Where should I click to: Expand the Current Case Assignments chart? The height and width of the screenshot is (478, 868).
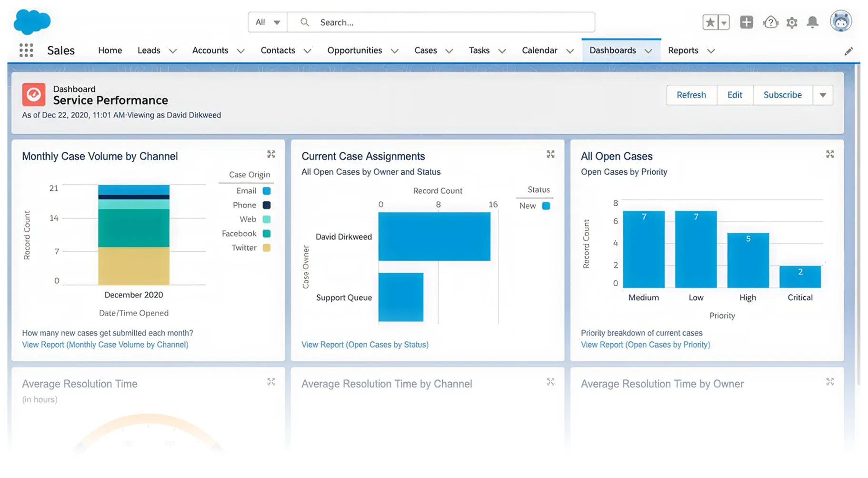pos(550,154)
